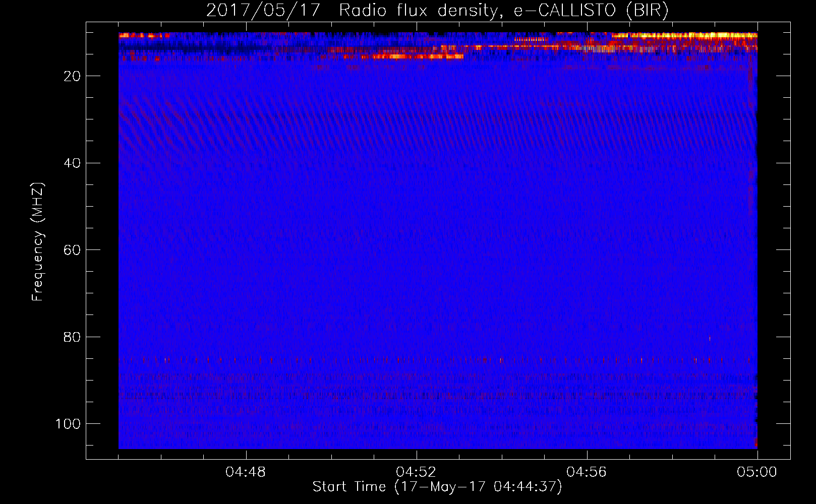This screenshot has width=816, height=504.
Task: Click the "80" frequency tick label
Action: [x=73, y=337]
